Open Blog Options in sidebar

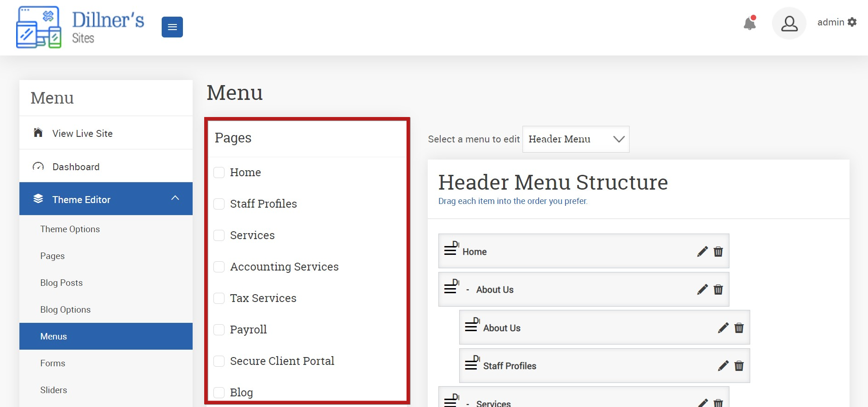[65, 309]
